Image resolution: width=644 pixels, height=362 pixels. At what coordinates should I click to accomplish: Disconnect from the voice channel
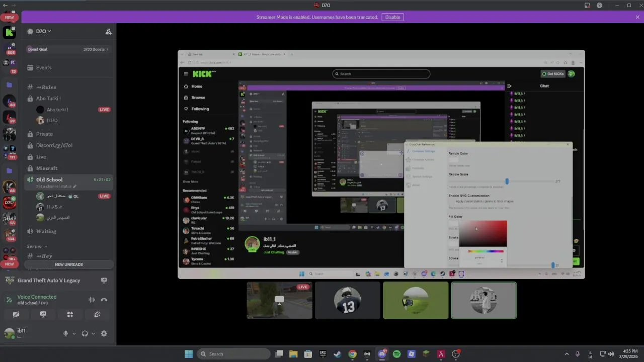pos(104,300)
